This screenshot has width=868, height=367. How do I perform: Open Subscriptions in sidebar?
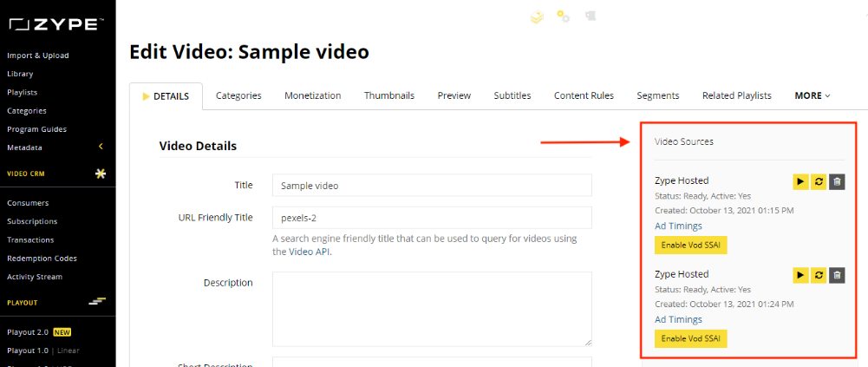pyautogui.click(x=32, y=221)
